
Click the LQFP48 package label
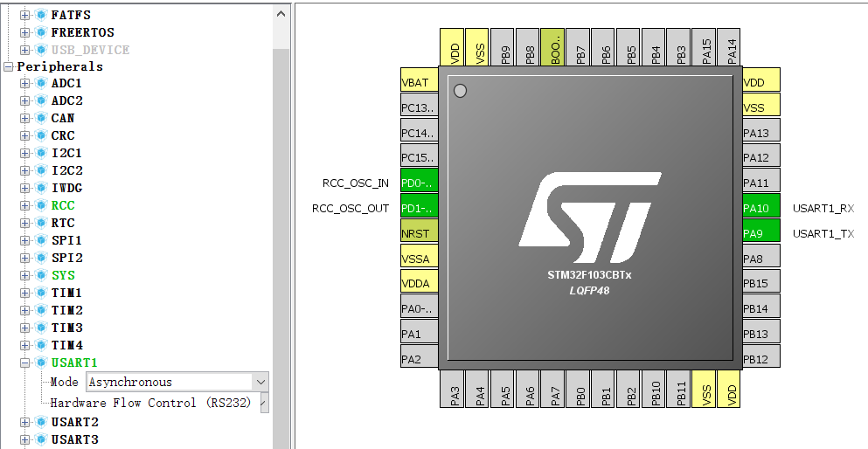pos(589,290)
